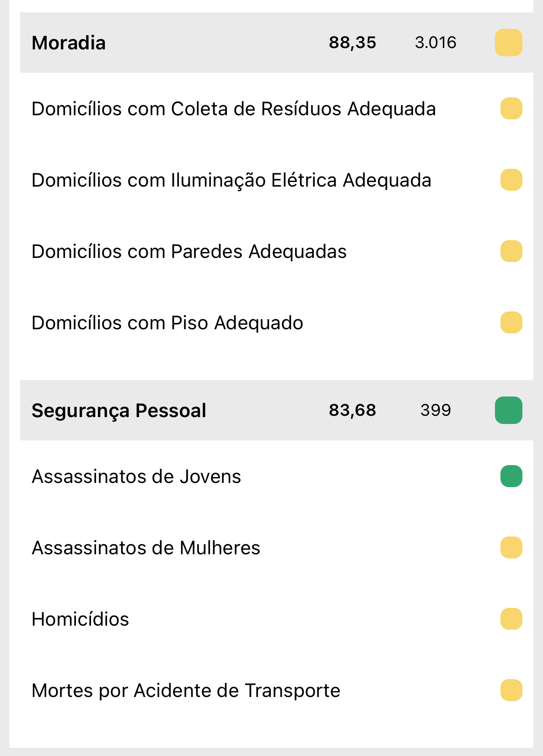Click yellow indicator for Acidente de Transporte
The image size is (543, 756).
click(511, 690)
